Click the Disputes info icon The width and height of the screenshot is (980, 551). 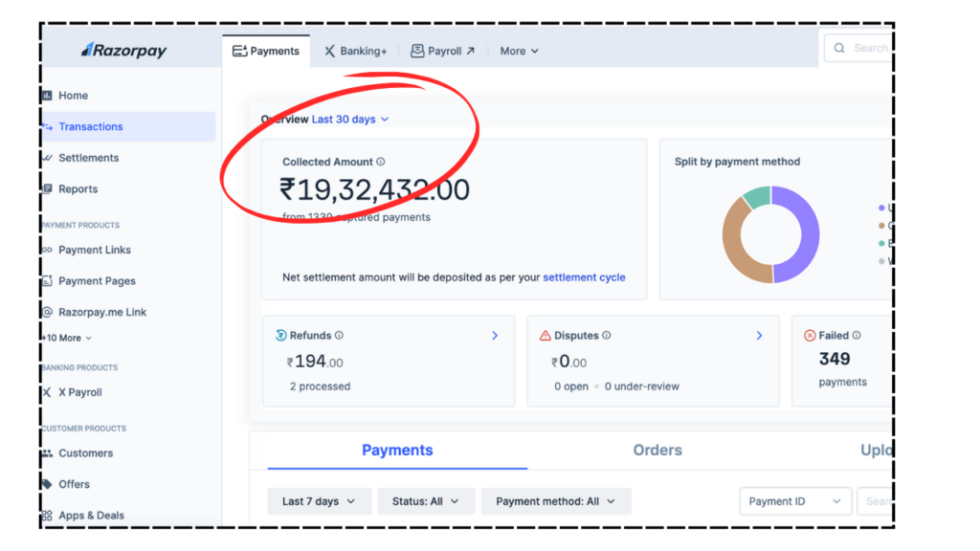click(607, 336)
